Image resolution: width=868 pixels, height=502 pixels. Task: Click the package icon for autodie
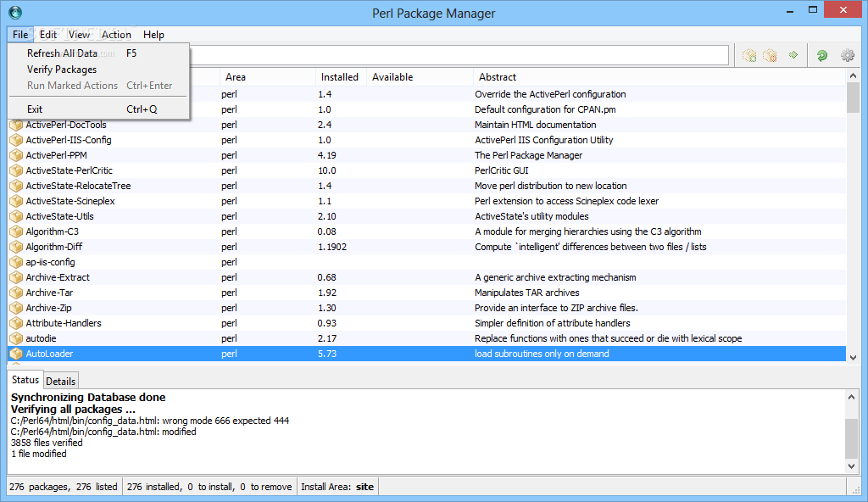[x=16, y=338]
